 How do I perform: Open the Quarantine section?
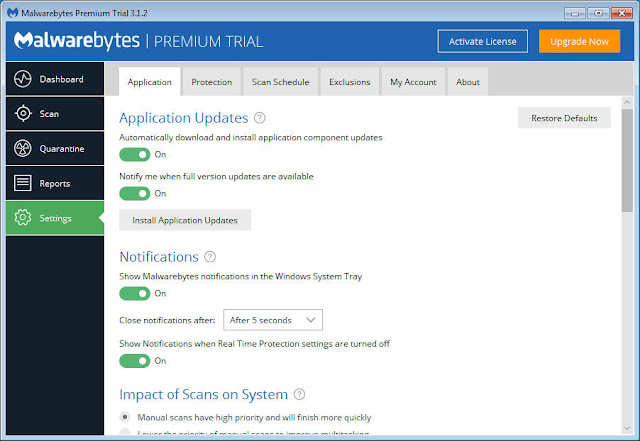click(x=55, y=148)
